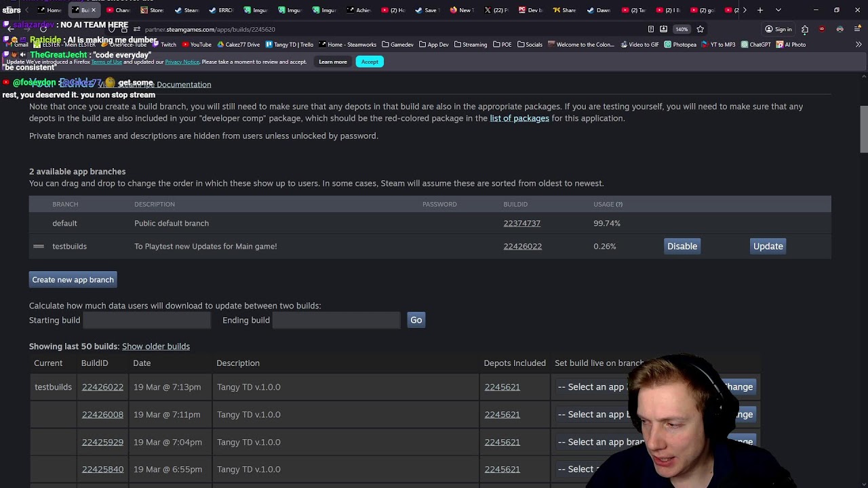Open the AI Photo bookmark

tap(791, 45)
